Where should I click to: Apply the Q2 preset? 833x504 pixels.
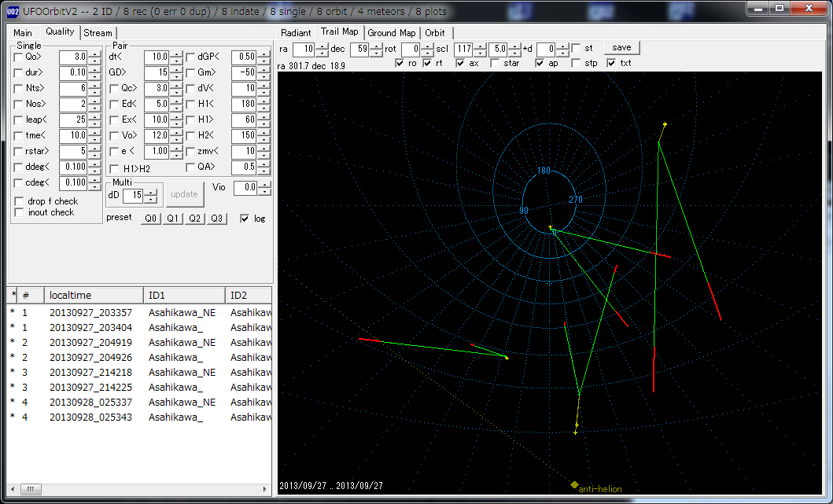pyautogui.click(x=194, y=219)
